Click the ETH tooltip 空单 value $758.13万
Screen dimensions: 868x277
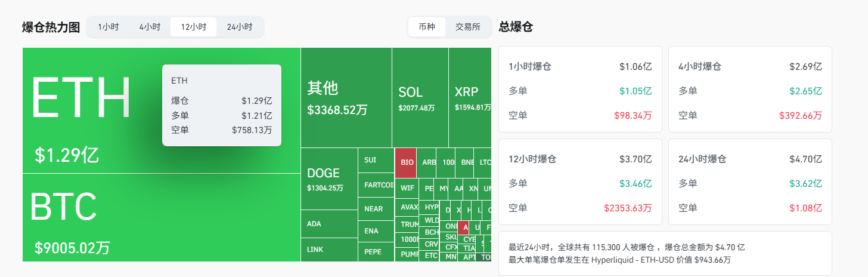click(x=252, y=130)
